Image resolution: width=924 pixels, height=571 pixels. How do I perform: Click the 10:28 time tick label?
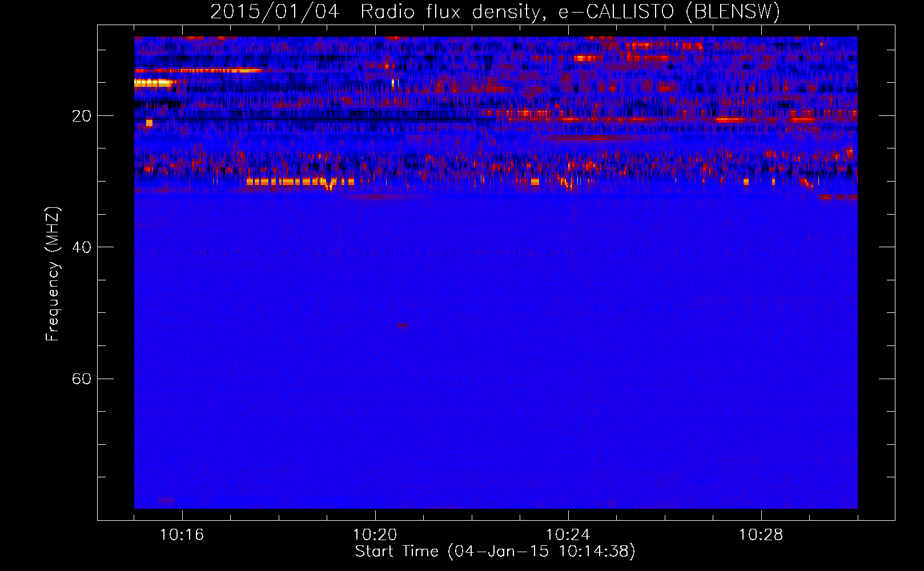(x=761, y=535)
